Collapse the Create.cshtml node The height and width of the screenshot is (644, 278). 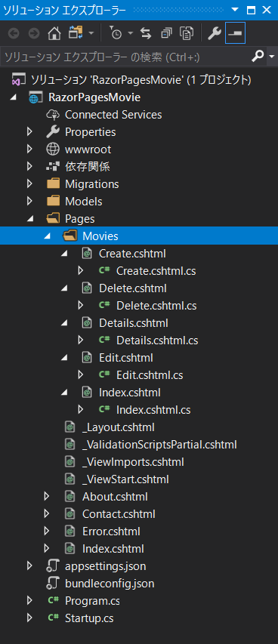tap(64, 254)
